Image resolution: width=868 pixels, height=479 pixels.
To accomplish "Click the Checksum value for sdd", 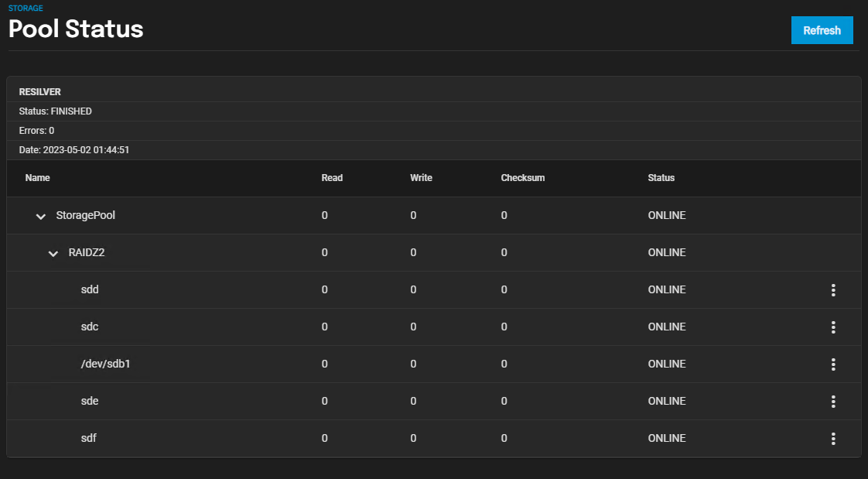I will (504, 289).
